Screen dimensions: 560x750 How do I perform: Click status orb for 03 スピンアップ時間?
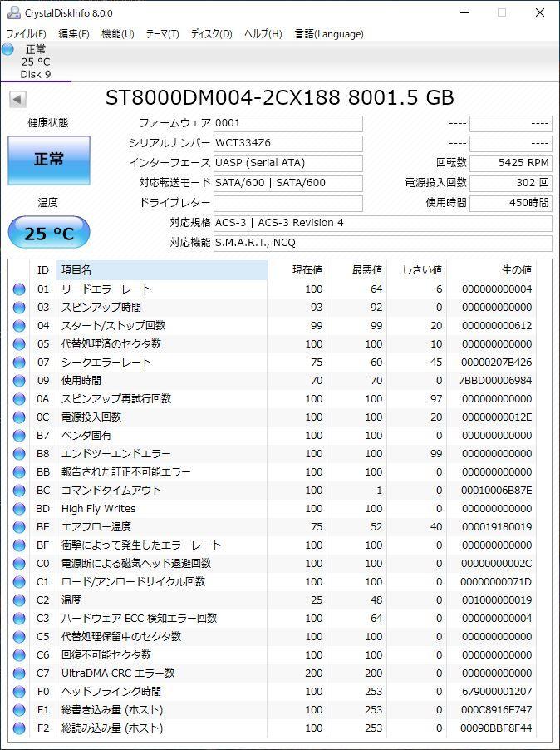tap(19, 307)
